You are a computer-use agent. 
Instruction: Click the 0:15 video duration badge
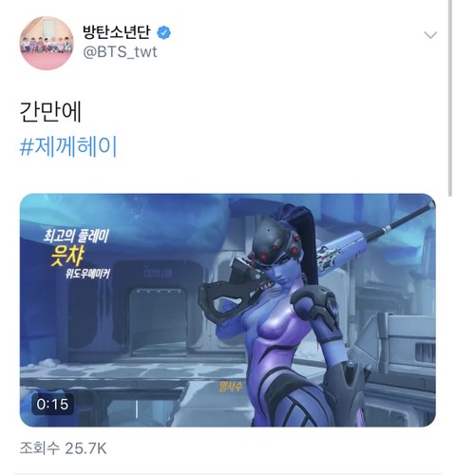(x=52, y=404)
